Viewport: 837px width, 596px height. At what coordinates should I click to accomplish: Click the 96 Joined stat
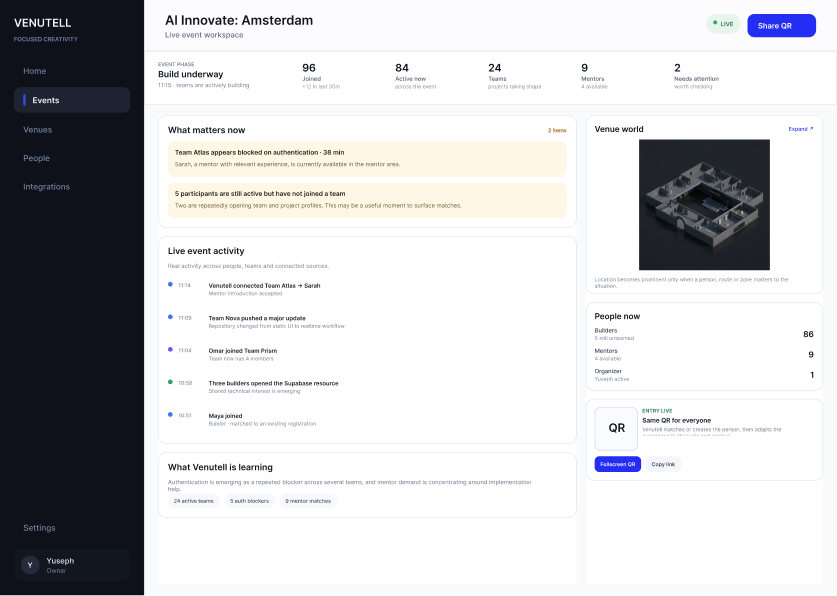pos(321,76)
